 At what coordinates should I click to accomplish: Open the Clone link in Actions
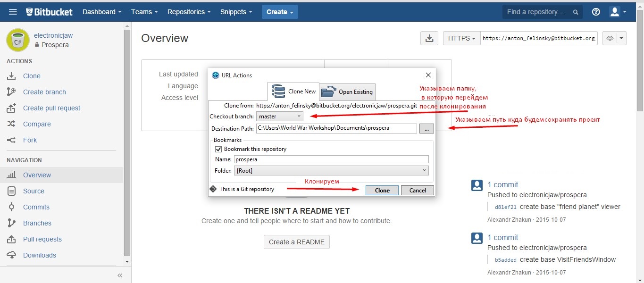pyautogui.click(x=32, y=76)
